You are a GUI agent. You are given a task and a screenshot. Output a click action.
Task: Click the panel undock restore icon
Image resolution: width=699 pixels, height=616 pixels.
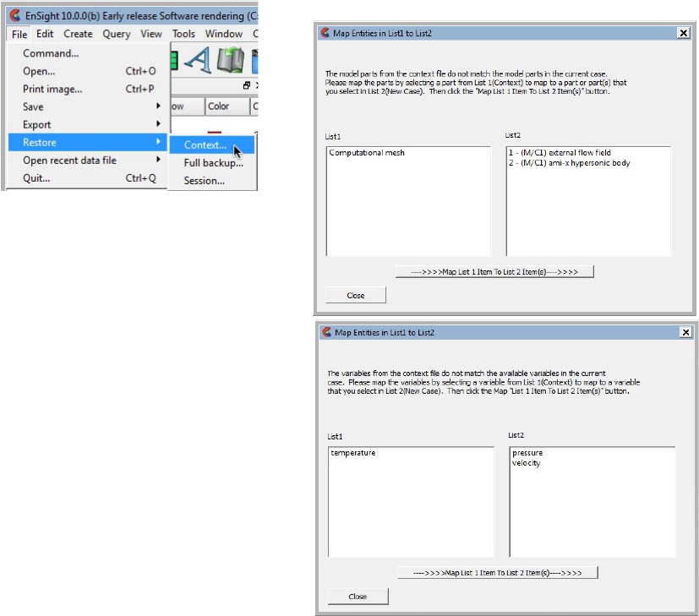coord(247,85)
